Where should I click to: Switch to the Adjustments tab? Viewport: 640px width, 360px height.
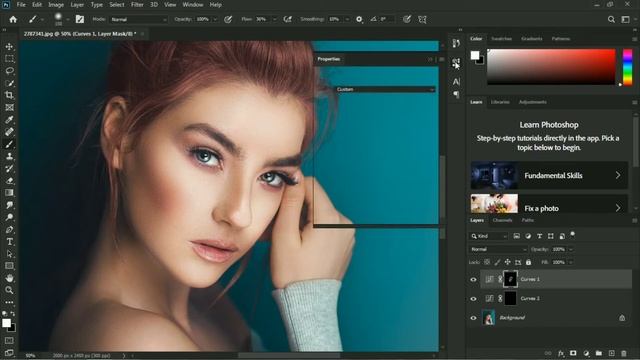pos(533,102)
